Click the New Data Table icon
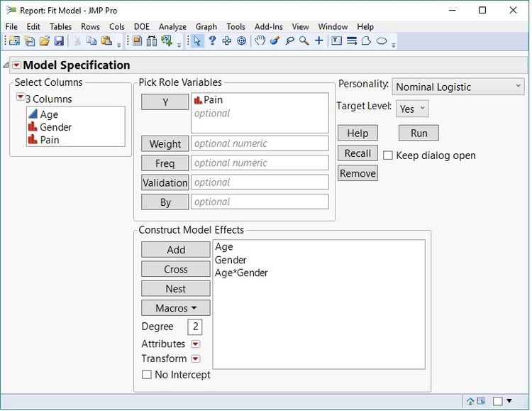The width and height of the screenshot is (532, 411). (14, 41)
